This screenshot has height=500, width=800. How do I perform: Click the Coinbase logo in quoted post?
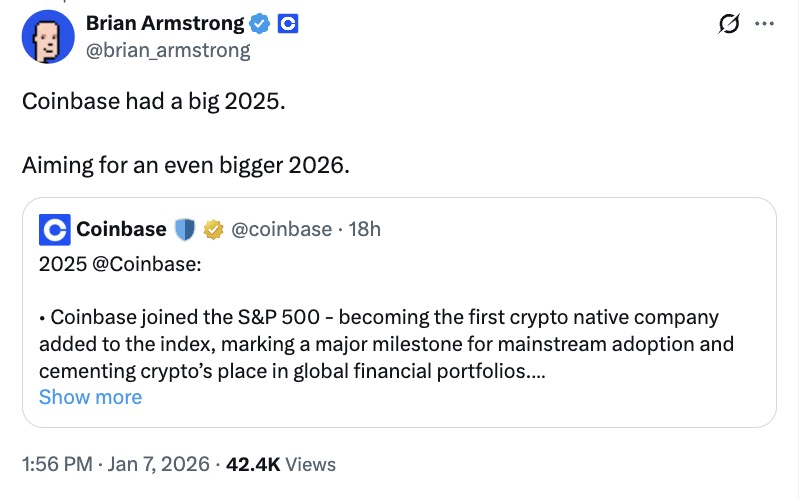(x=54, y=230)
